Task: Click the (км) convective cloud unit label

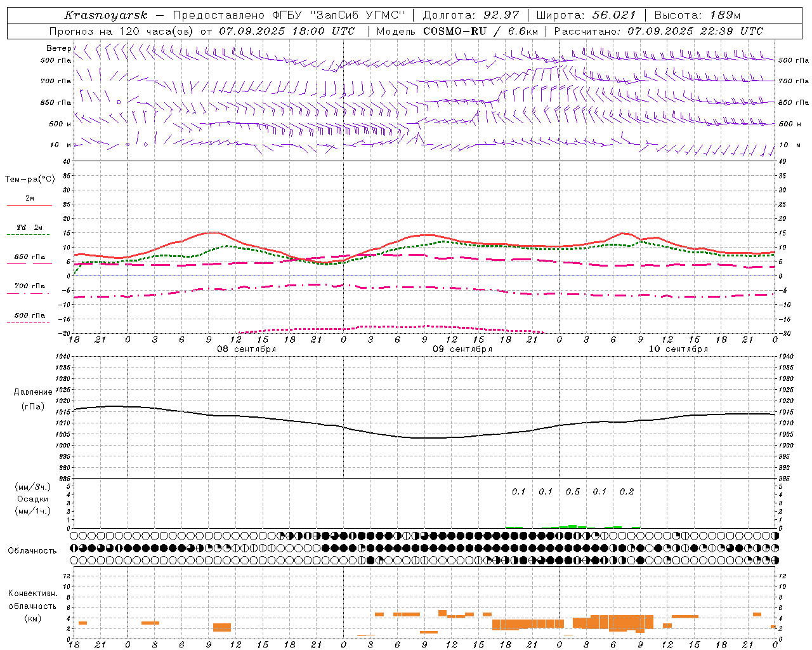Action: [x=33, y=618]
